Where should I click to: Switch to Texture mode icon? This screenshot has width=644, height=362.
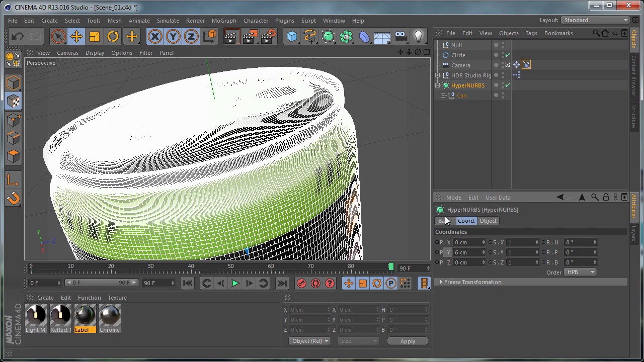tap(13, 101)
